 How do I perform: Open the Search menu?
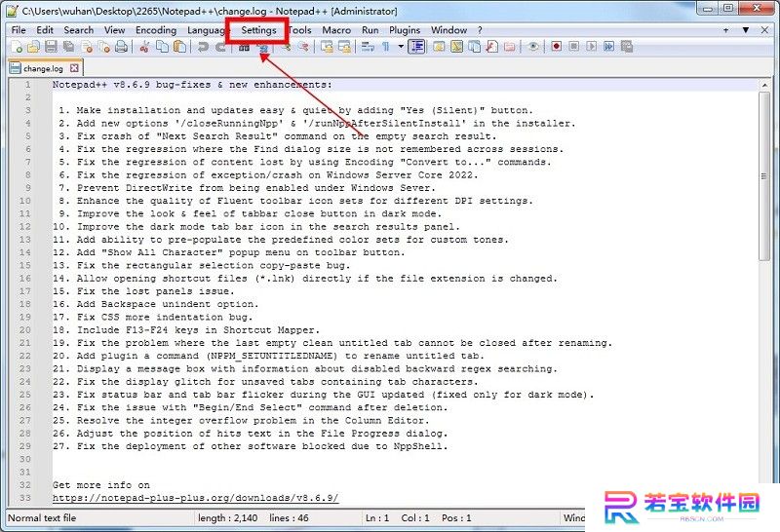79,30
